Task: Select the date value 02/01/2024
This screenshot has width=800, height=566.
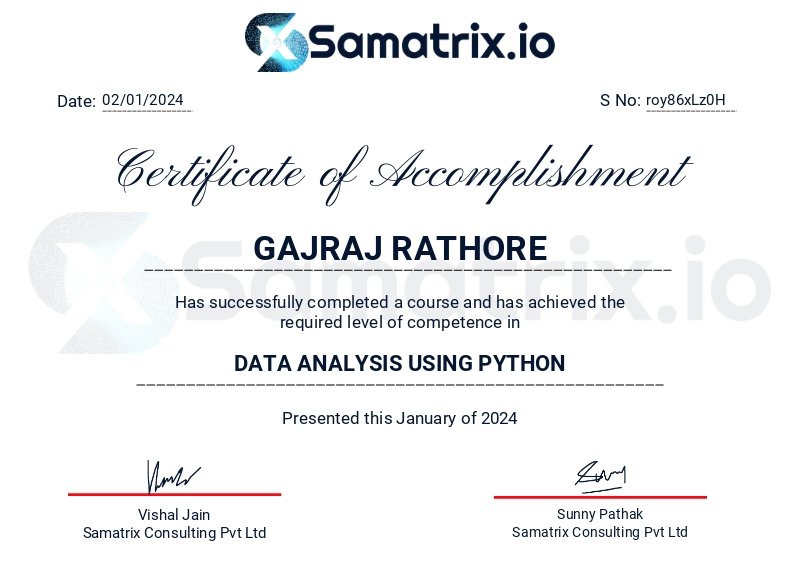Action: tap(143, 100)
